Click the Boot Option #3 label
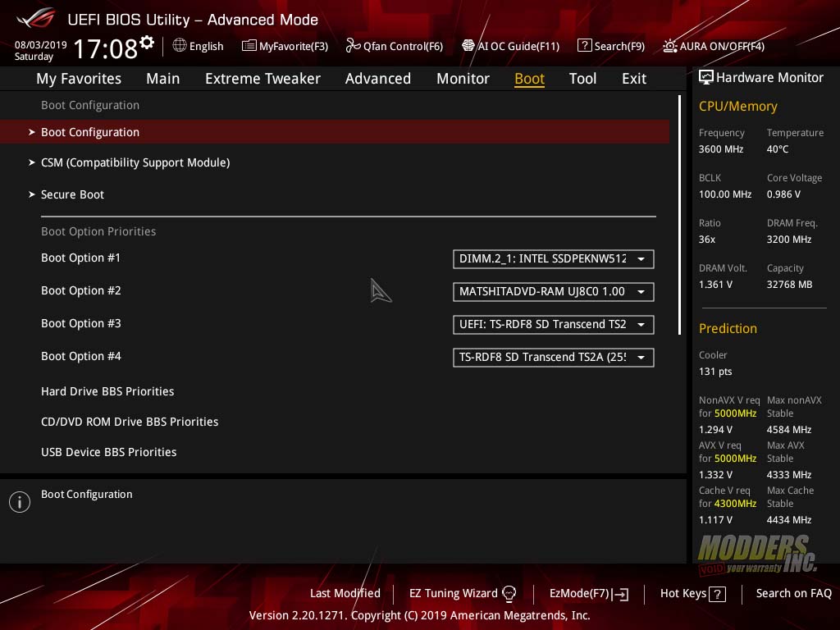 (81, 323)
